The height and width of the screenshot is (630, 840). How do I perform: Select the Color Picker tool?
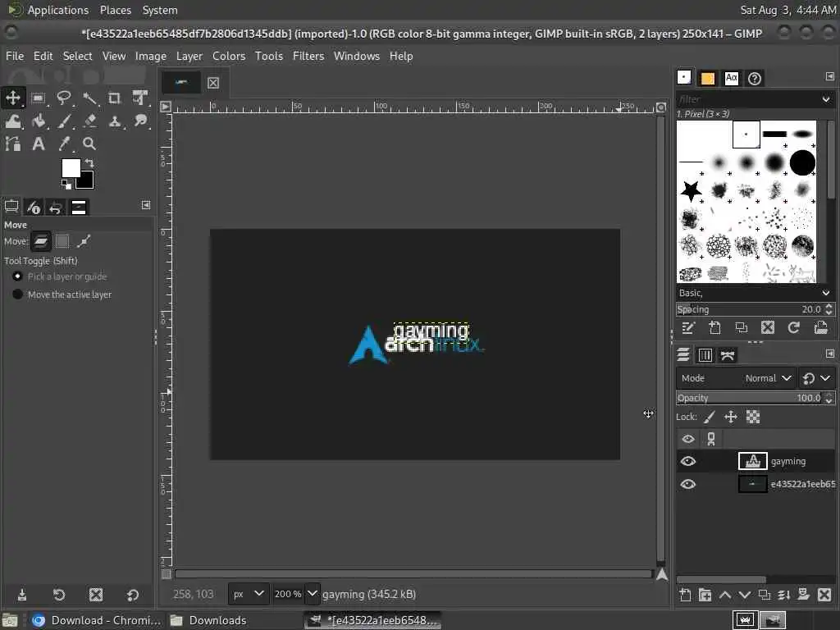64,144
